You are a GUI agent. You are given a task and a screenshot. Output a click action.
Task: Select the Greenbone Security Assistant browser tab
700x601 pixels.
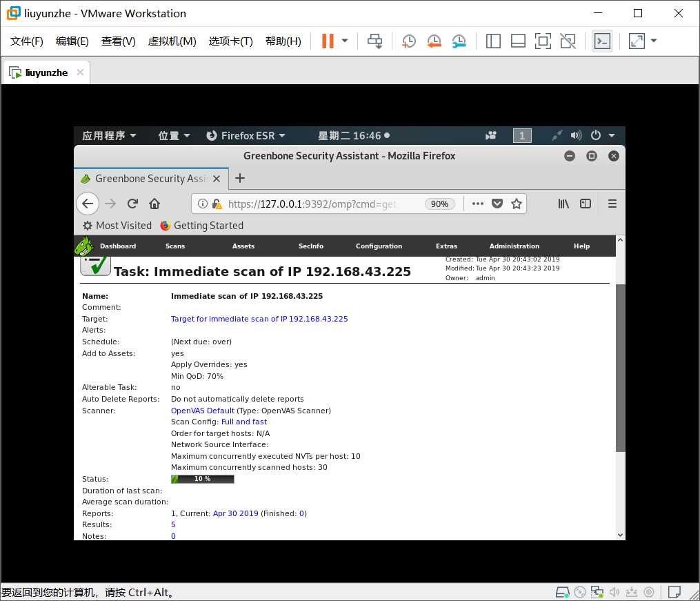click(x=151, y=179)
